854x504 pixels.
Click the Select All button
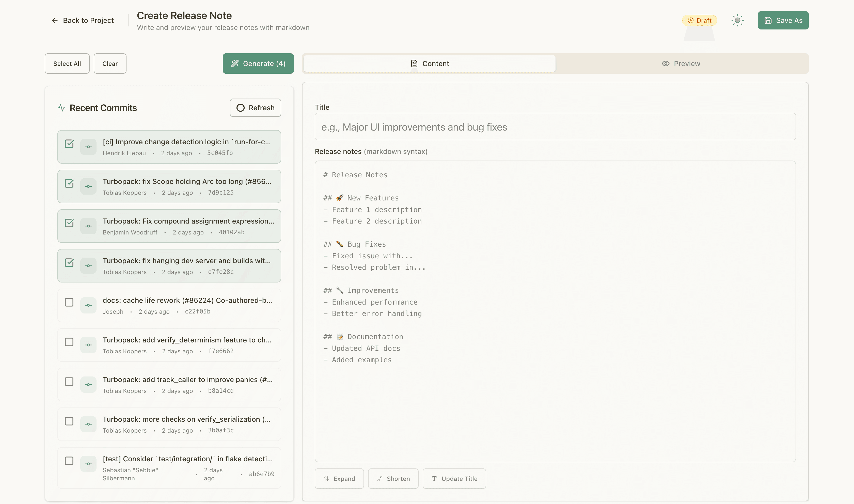67,63
